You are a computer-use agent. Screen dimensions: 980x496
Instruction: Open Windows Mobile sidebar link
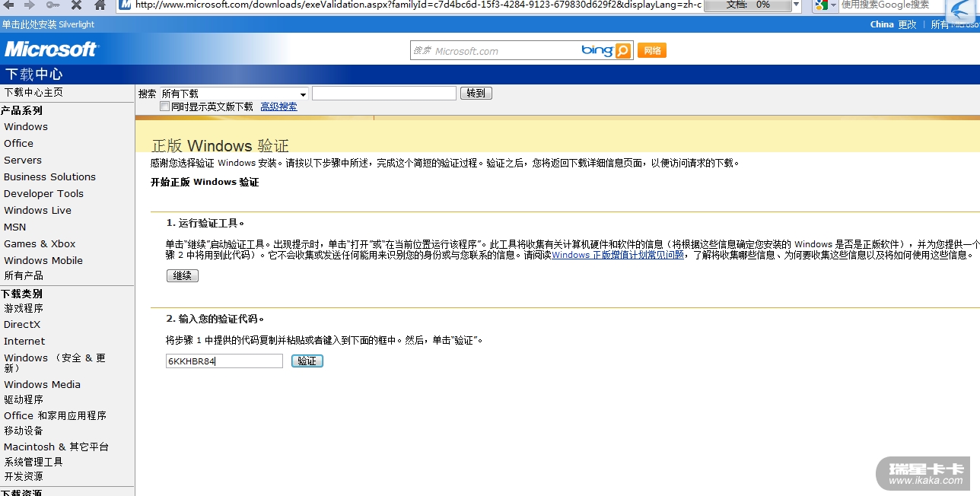pyautogui.click(x=43, y=260)
